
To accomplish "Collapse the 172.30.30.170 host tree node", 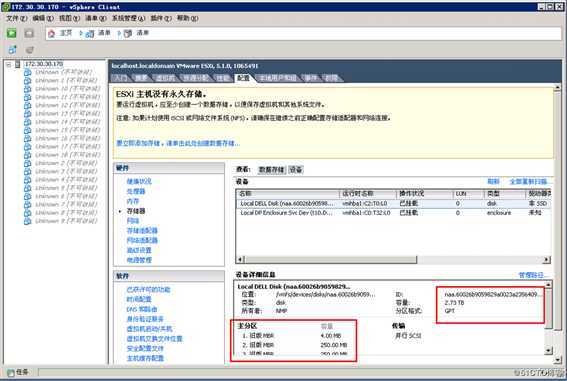I will point(8,65).
